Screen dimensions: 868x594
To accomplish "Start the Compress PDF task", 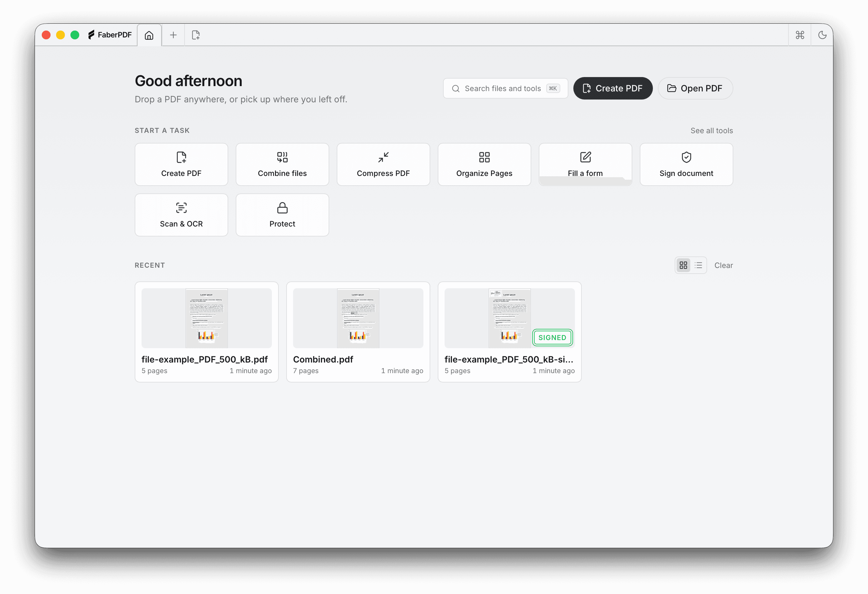I will coord(383,164).
